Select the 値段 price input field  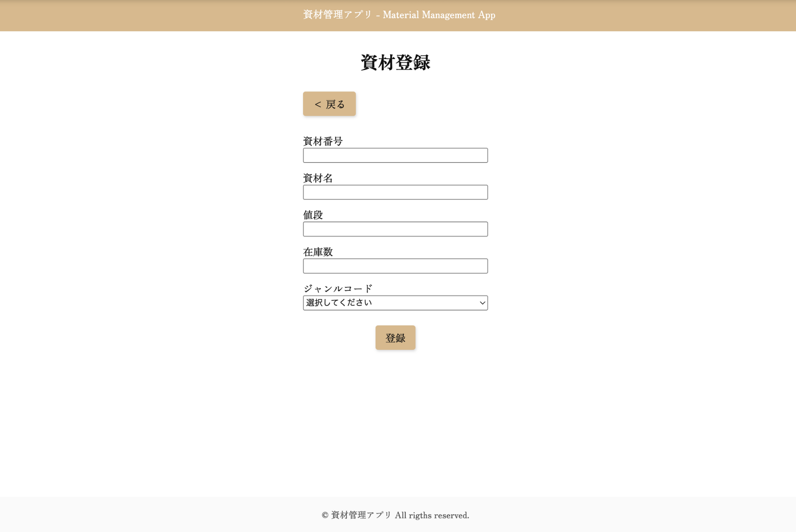[395, 229]
